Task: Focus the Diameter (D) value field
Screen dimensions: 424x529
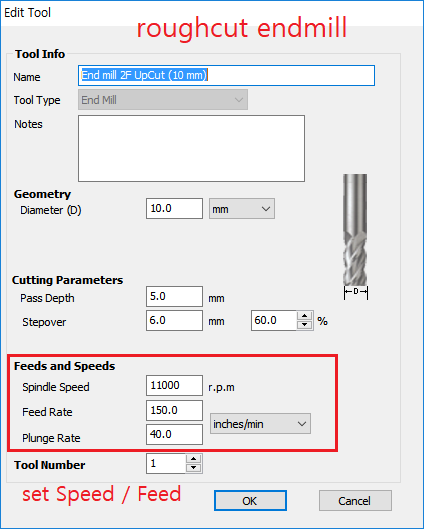Action: (174, 208)
